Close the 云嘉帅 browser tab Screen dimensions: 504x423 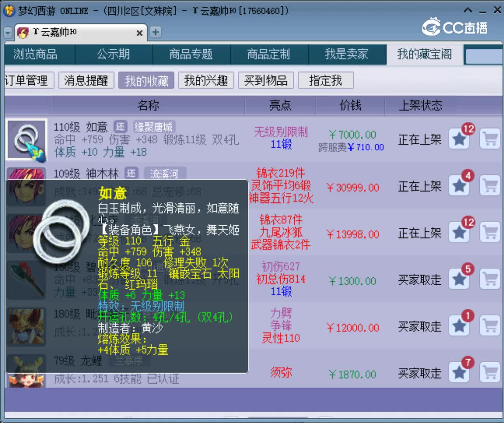(x=139, y=33)
